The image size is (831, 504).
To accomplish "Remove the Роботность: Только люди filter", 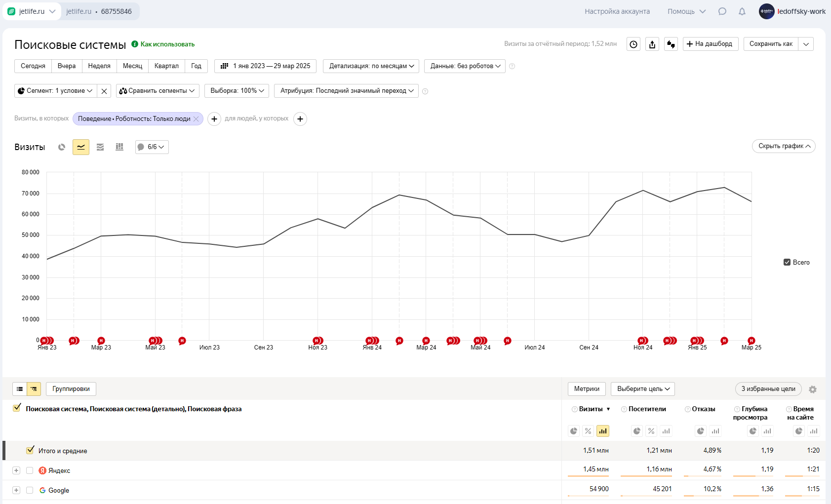I will (x=196, y=119).
